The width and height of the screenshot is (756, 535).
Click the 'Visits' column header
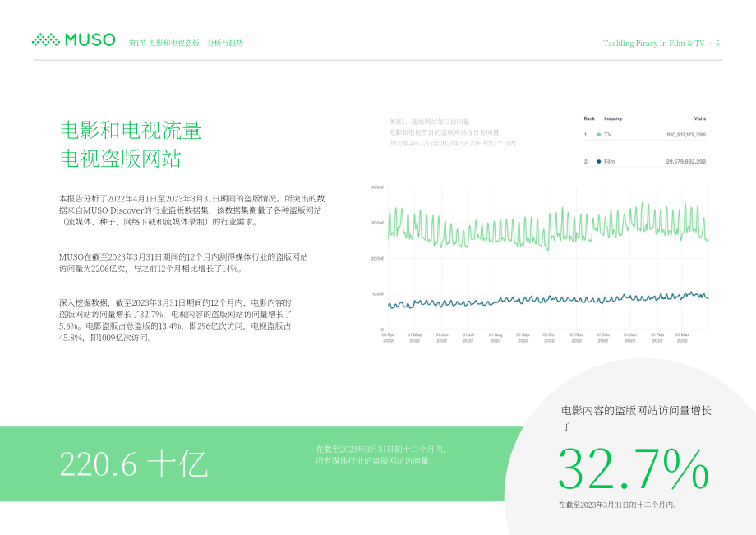pos(699,118)
